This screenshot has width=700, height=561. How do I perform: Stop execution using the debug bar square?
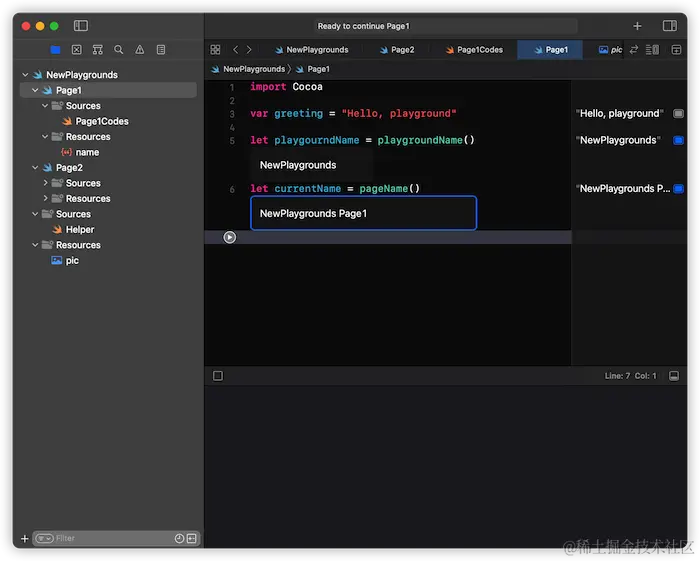(x=218, y=376)
